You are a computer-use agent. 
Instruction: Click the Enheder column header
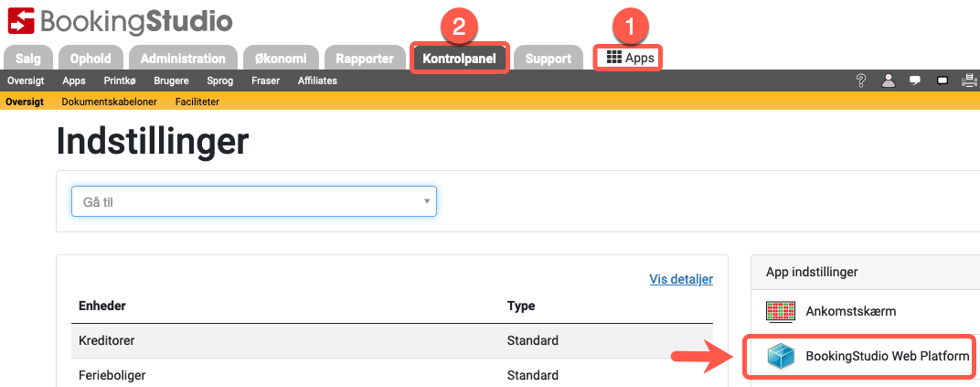coord(101,306)
